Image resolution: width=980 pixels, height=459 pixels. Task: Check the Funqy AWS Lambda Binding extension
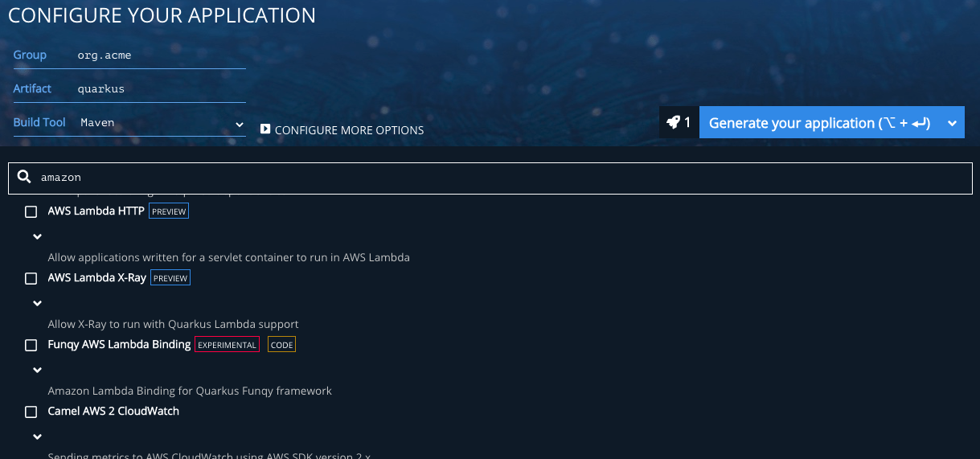31,345
